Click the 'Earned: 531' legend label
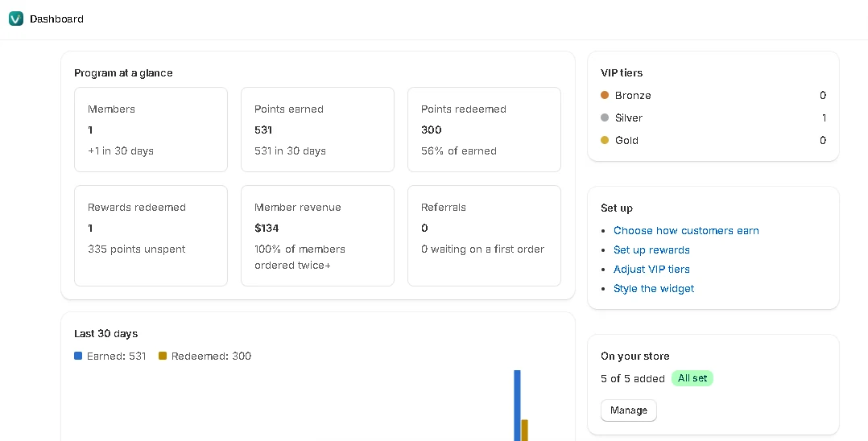 click(116, 357)
